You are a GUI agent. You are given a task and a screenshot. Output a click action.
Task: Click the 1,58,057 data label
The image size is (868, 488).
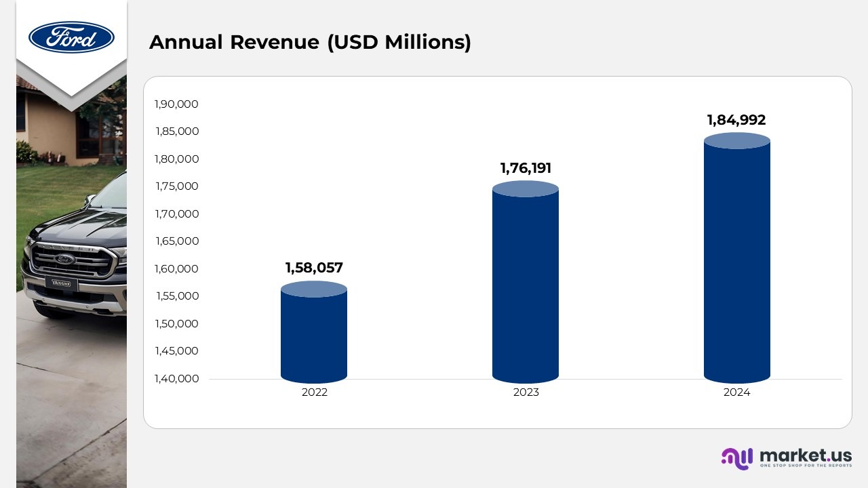(x=314, y=268)
